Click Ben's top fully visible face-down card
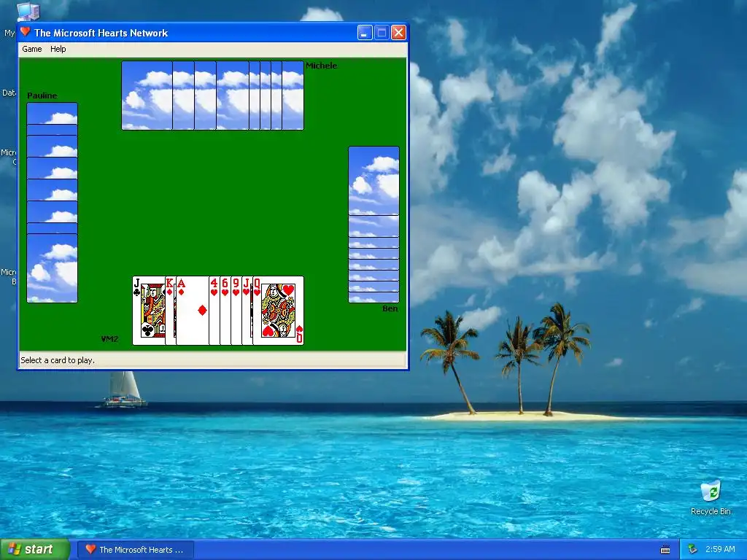Image resolution: width=747 pixels, height=560 pixels. point(374,181)
